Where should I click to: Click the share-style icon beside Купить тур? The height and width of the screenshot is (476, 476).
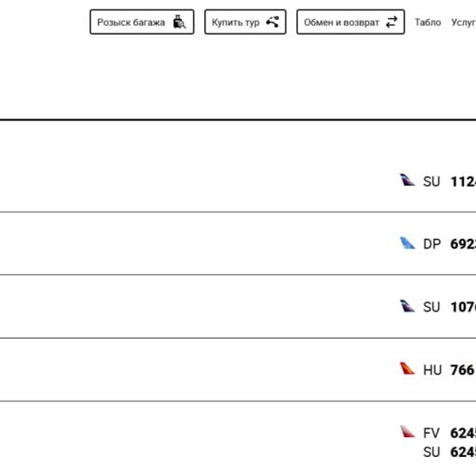point(273,22)
